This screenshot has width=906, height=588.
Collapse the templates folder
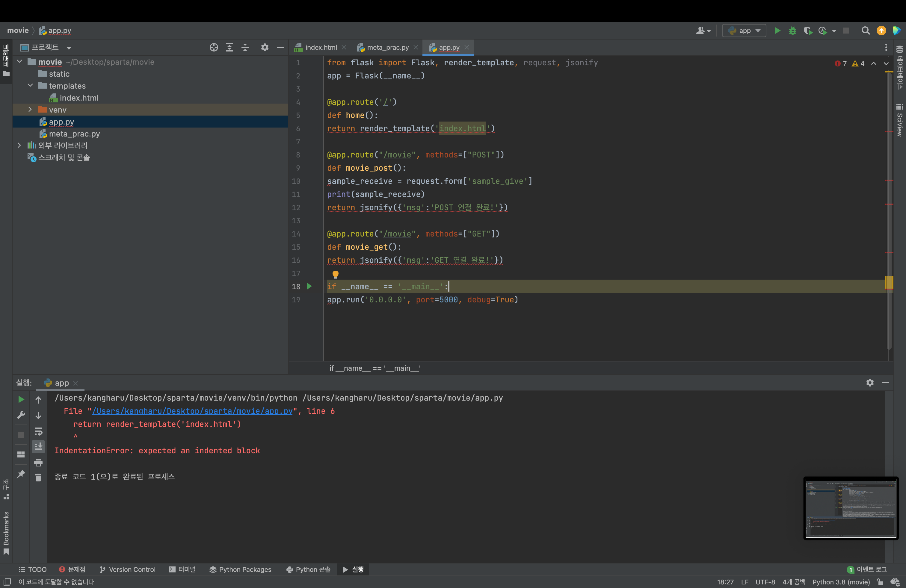[30, 86]
